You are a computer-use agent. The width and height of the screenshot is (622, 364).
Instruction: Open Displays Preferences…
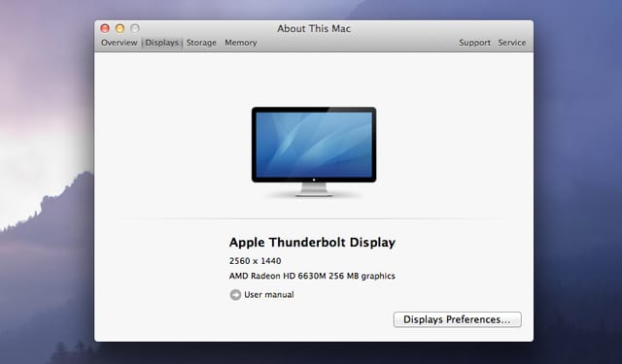(x=458, y=319)
